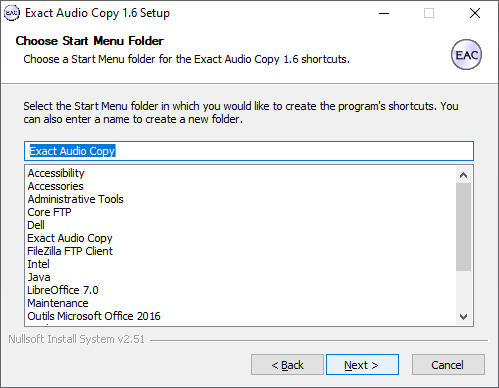The image size is (499, 388).
Task: Close the Exact Audio Copy setup window
Action: (475, 13)
